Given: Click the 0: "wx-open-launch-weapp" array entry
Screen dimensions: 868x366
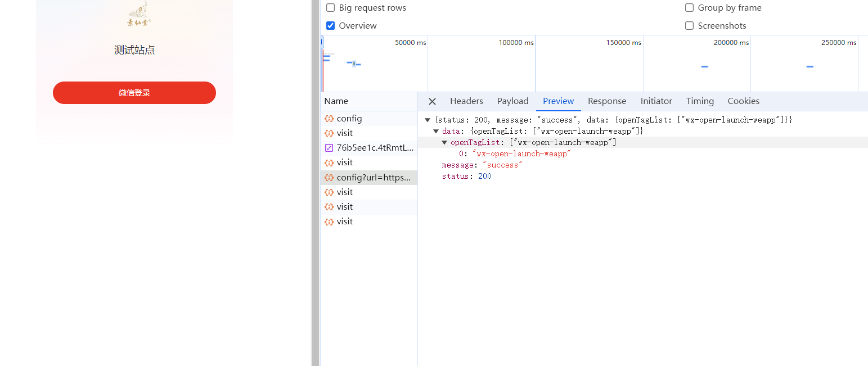Looking at the screenshot, I should tap(515, 153).
